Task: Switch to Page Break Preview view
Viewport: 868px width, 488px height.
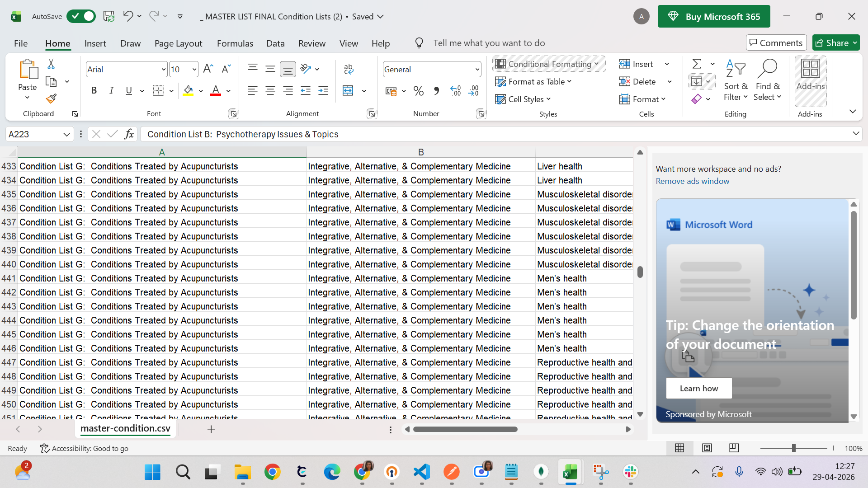Action: [734, 448]
